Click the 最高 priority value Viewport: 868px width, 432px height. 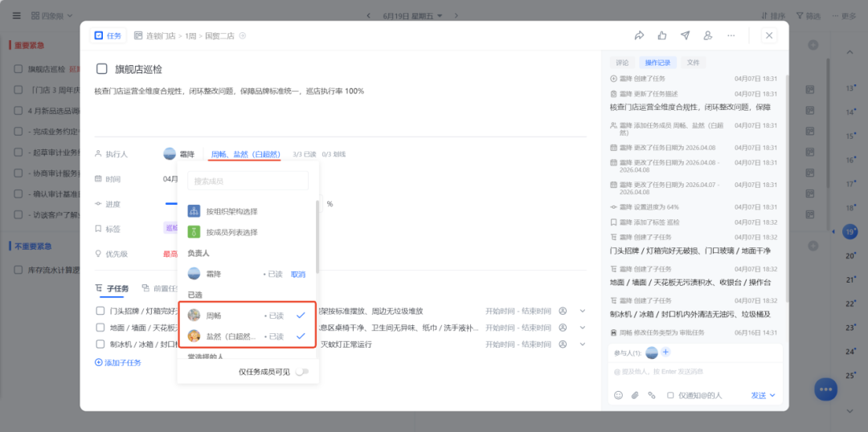(170, 255)
